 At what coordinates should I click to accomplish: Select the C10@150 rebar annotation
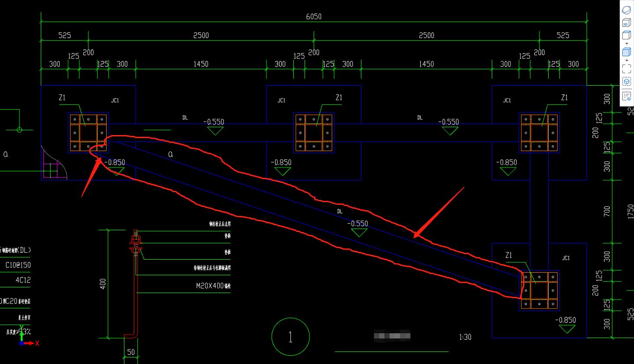[x=18, y=265]
